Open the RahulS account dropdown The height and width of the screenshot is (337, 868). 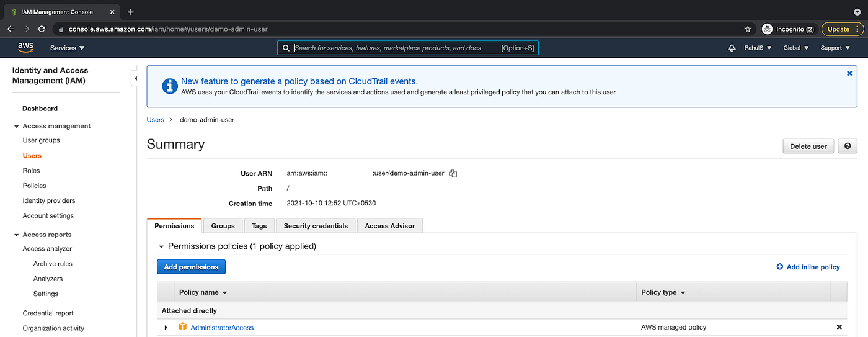point(758,48)
